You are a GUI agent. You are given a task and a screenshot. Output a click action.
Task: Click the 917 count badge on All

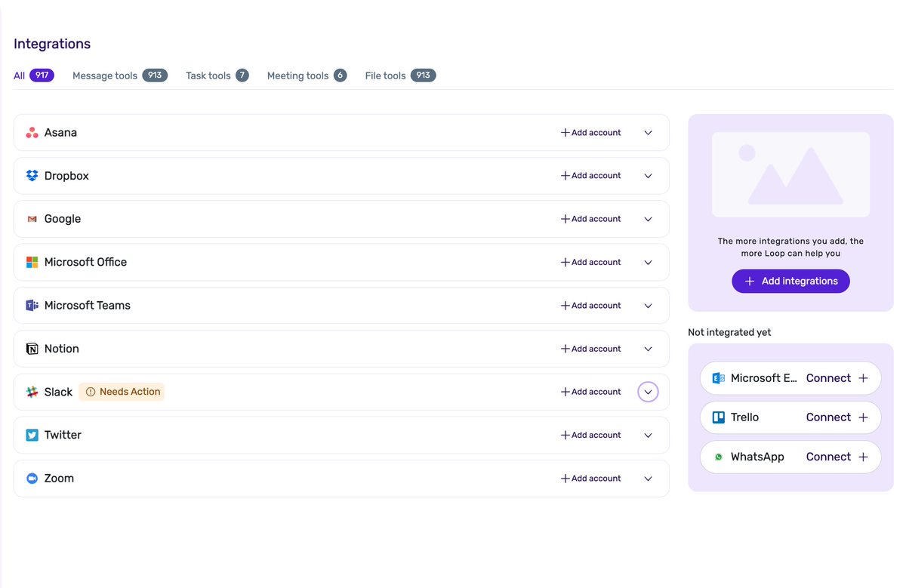pos(42,75)
